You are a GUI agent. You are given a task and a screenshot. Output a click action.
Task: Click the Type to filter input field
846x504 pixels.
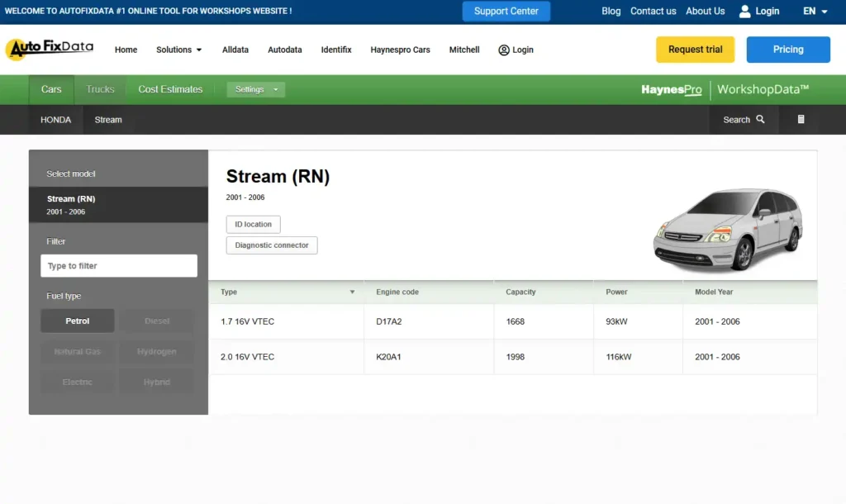click(x=119, y=265)
